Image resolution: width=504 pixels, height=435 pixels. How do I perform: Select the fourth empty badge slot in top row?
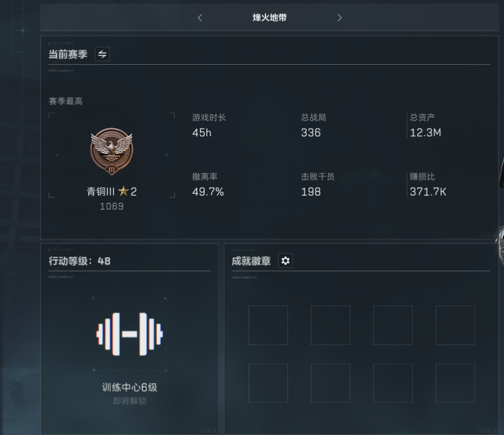[455, 325]
